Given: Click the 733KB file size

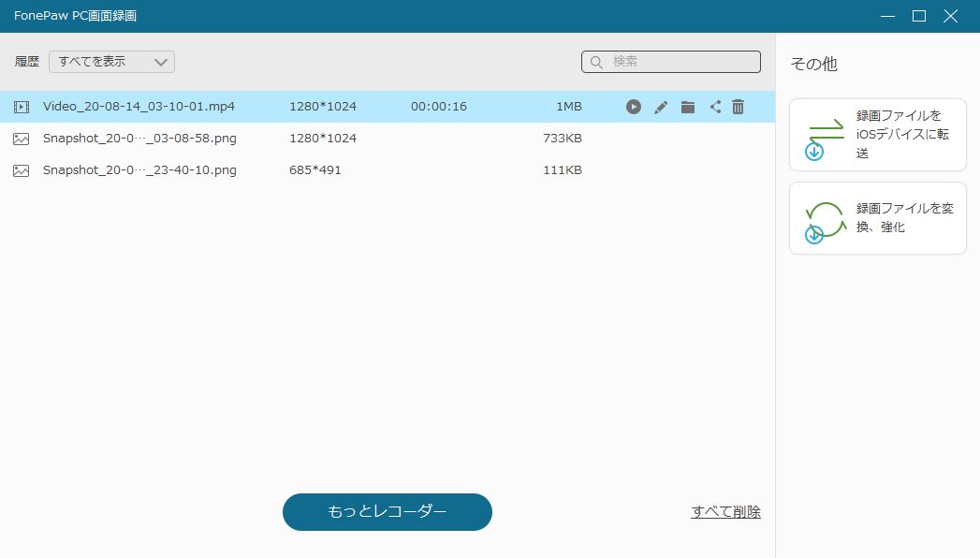Looking at the screenshot, I should tap(563, 138).
